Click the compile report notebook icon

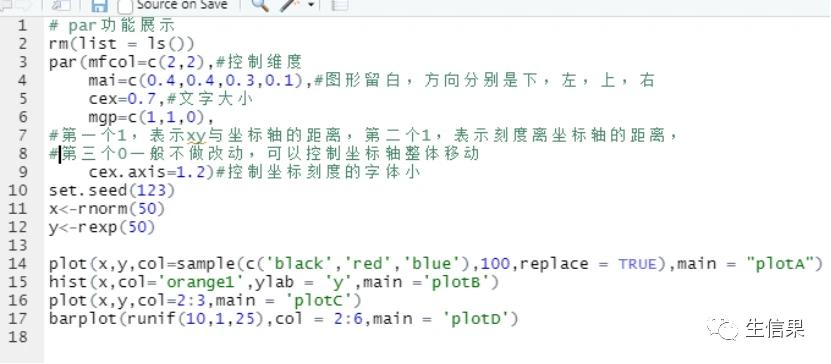(x=339, y=5)
